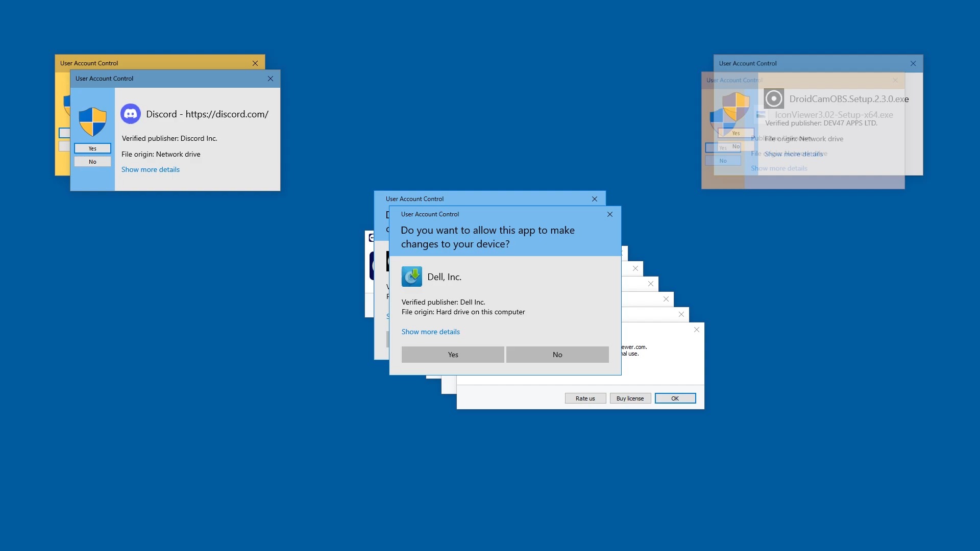Screen dimensions: 980x551
Task: Click the Discord app icon
Action: [131, 114]
